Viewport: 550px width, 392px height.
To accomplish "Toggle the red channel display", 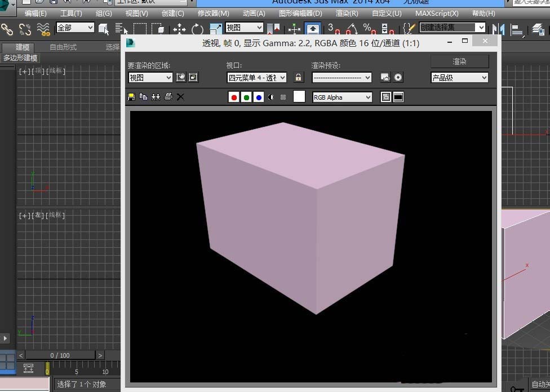I will tap(234, 97).
